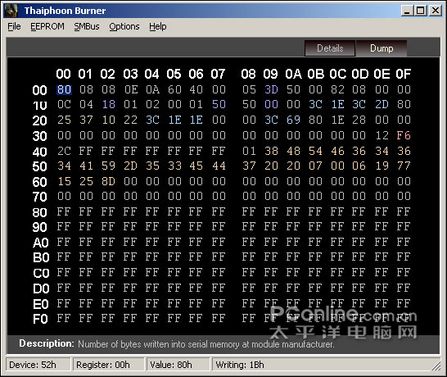Click the Device: 52h status field
Viewport: 447px width, 377px height.
(38, 365)
